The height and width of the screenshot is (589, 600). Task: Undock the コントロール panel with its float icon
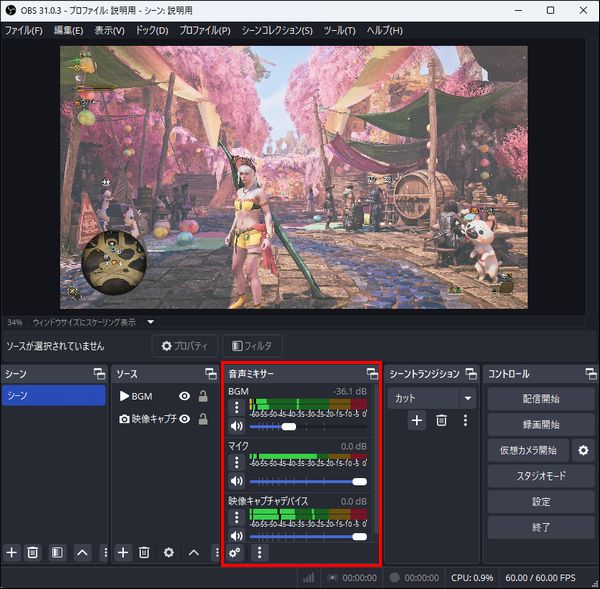point(591,374)
